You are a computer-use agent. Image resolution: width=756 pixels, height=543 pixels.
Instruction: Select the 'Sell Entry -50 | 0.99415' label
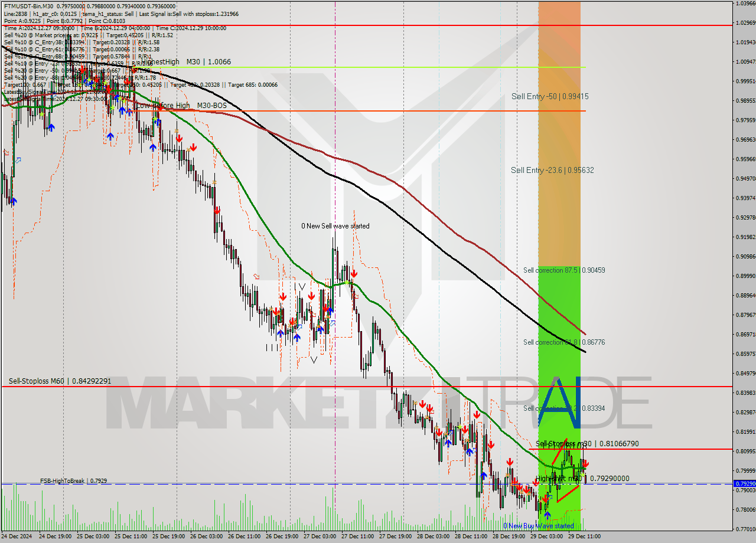[550, 96]
